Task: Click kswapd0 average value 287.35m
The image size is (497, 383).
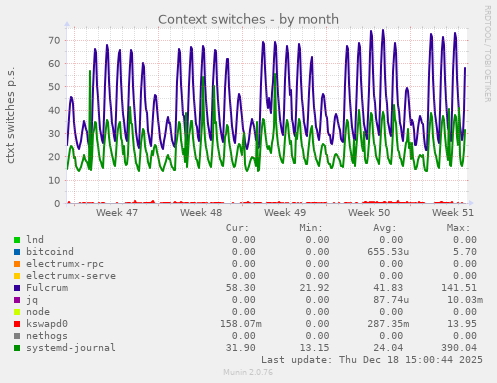Action: point(388,323)
